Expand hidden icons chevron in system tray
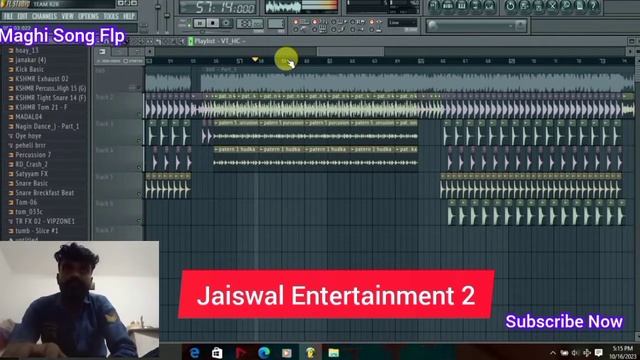 553,353
